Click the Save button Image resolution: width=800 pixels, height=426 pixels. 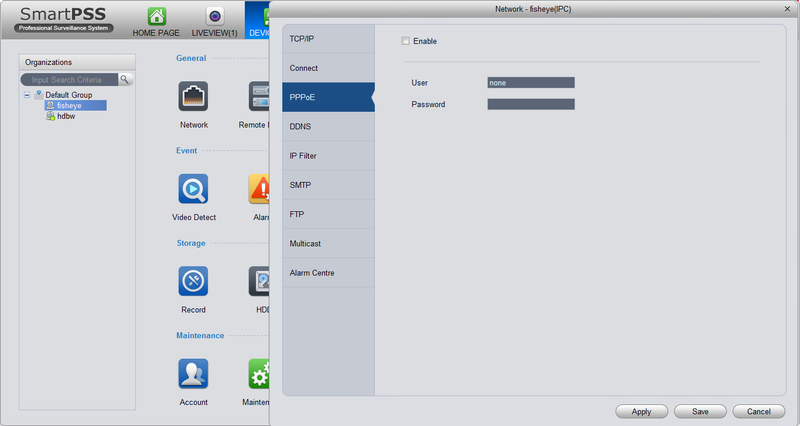click(700, 412)
